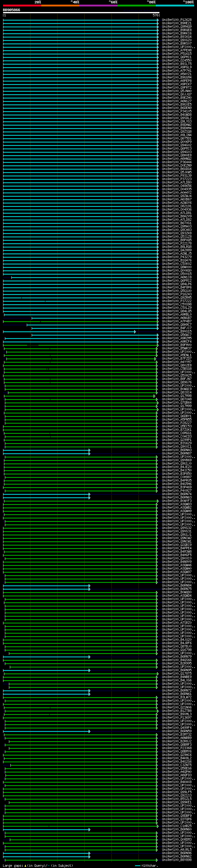Select label UniRef100_B6DEN9
197x868 pixels.
pyautogui.click(x=177, y=108)
